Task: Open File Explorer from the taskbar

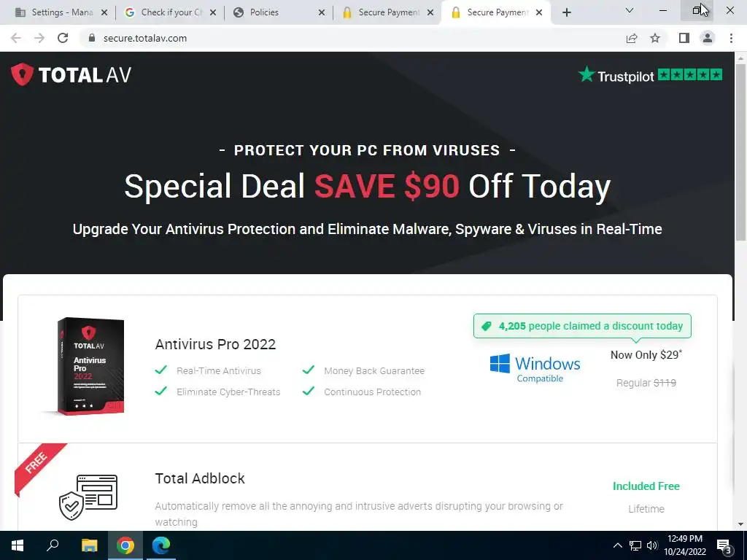Action: pos(89,545)
